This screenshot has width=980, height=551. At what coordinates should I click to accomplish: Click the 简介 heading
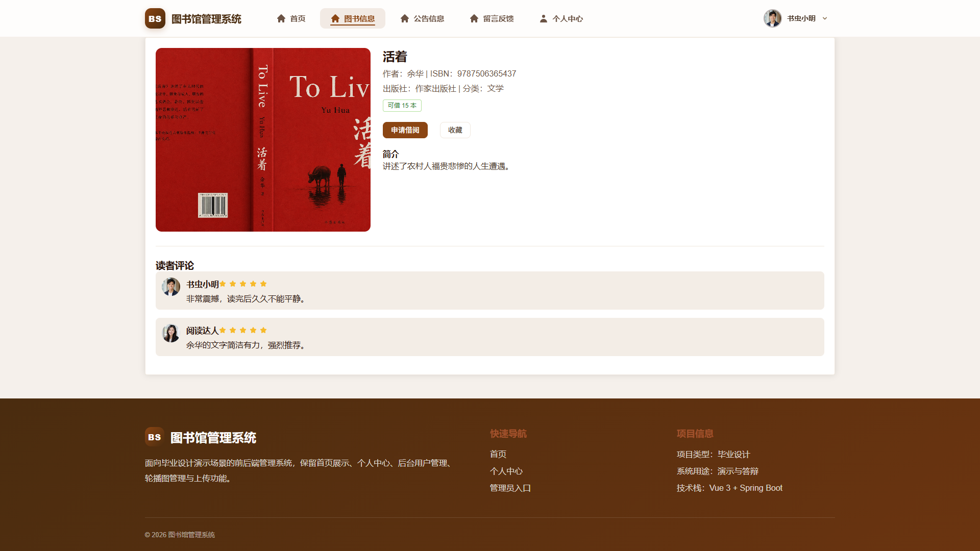391,154
